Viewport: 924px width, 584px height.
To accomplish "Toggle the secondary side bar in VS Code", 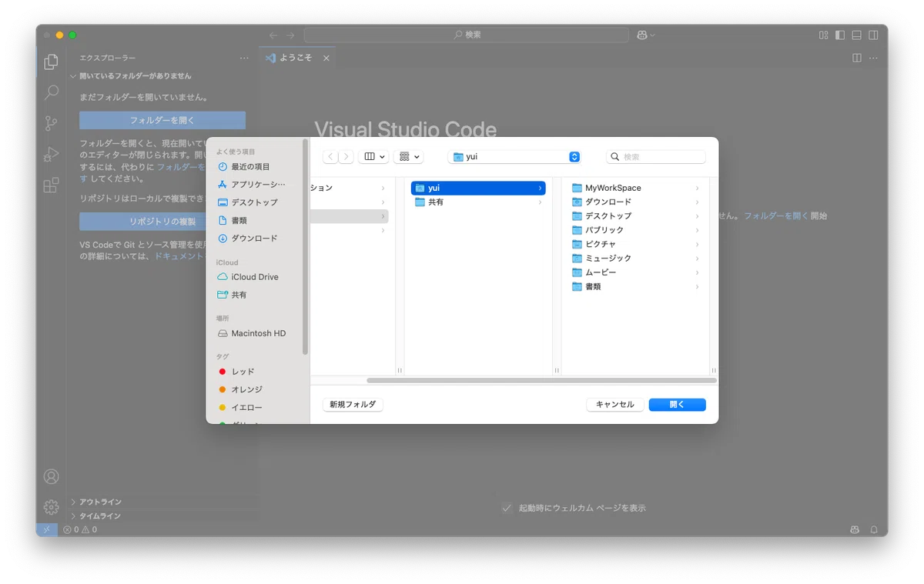I will pos(873,35).
